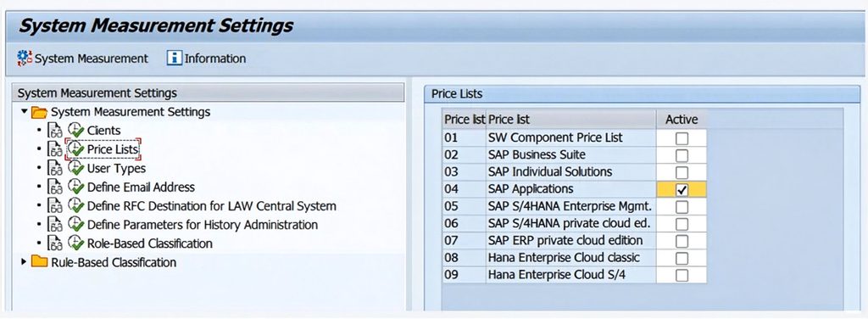
Task: Click the System Measurement Settings root label
Action: point(131,112)
